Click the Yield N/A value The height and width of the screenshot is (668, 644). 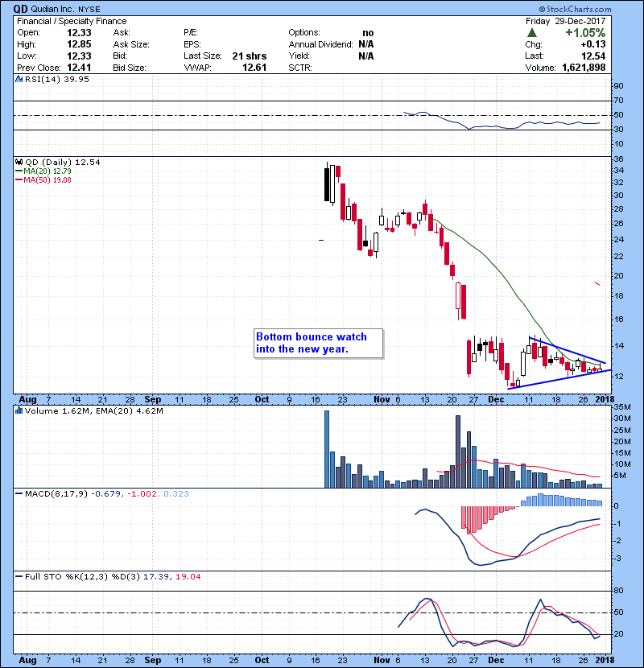(365, 56)
